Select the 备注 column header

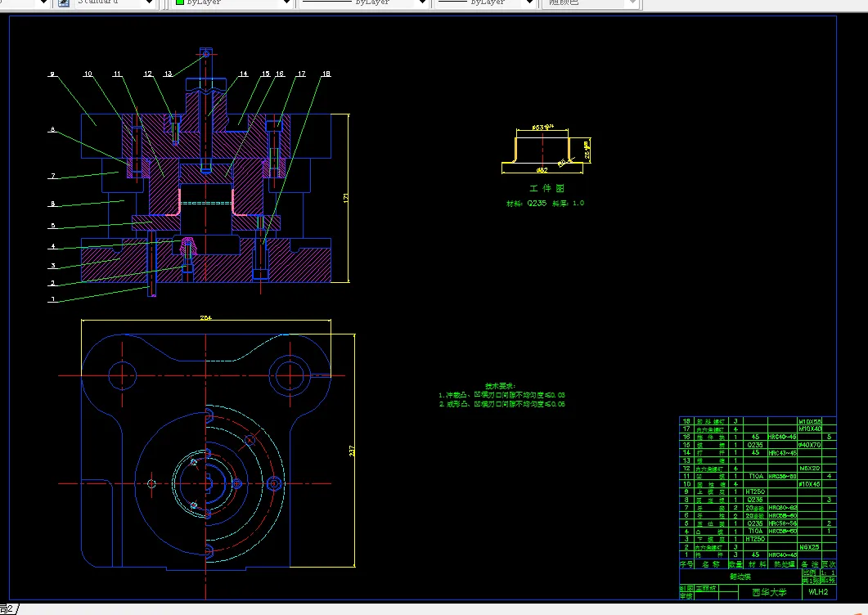pyautogui.click(x=809, y=564)
